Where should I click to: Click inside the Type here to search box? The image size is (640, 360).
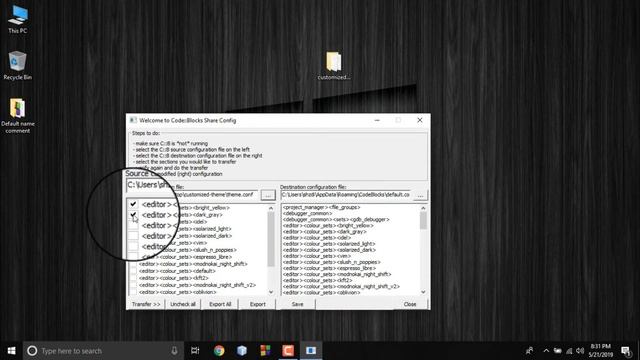point(103,351)
